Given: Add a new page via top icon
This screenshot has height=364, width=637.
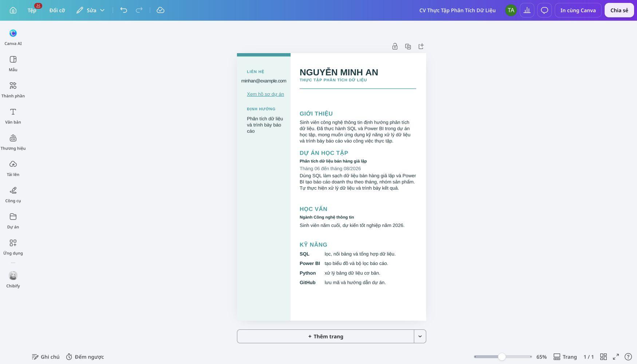Looking at the screenshot, I should coord(421,46).
